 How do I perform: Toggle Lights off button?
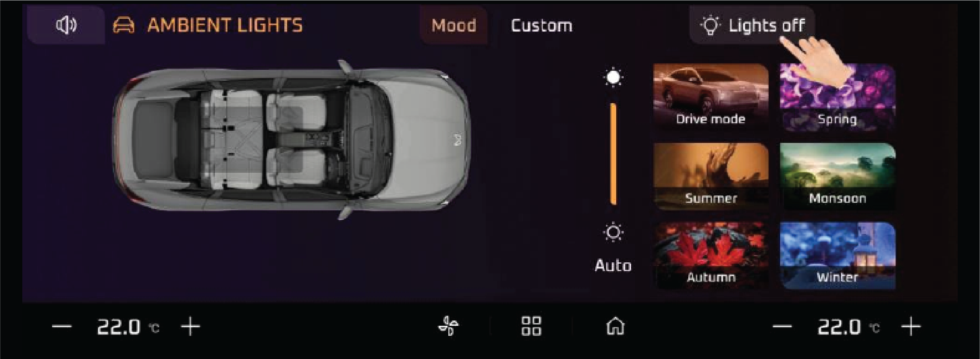[752, 25]
